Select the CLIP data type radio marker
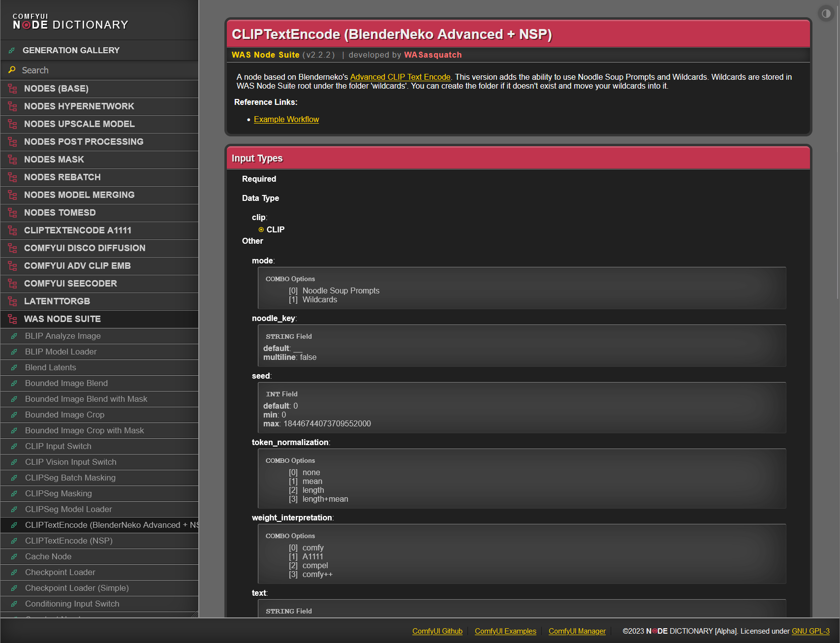Image resolution: width=840 pixels, height=643 pixels. click(x=261, y=230)
